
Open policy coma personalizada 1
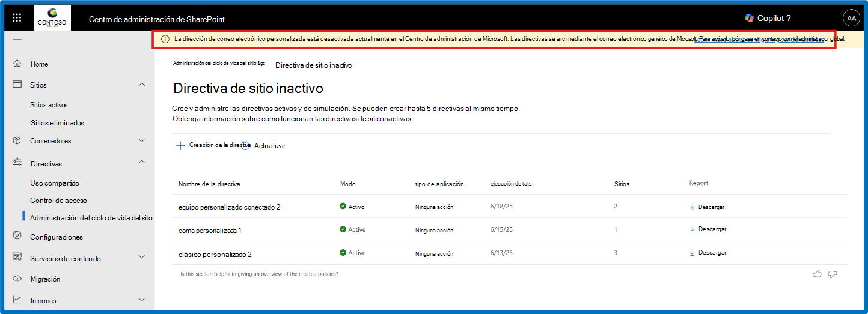(x=210, y=231)
